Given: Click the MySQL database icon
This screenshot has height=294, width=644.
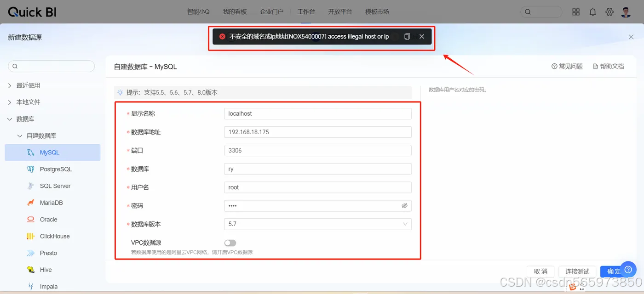Looking at the screenshot, I should click(x=31, y=153).
